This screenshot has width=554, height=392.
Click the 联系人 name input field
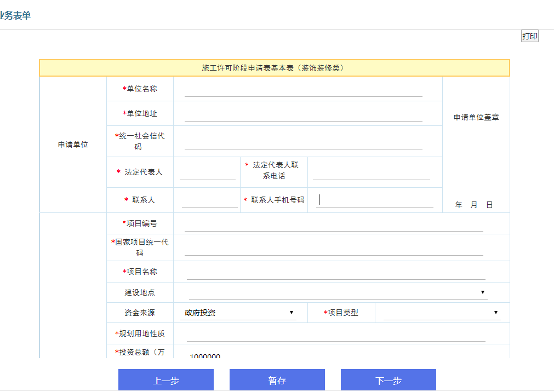coord(209,200)
